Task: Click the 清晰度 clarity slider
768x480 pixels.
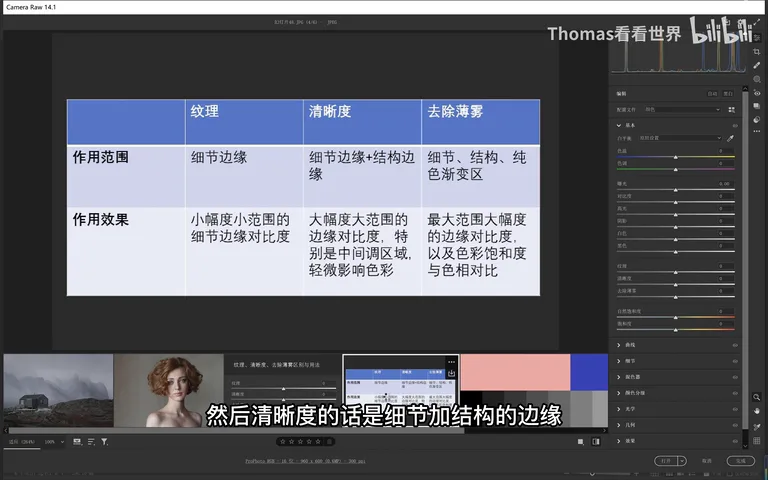Action: click(675, 285)
